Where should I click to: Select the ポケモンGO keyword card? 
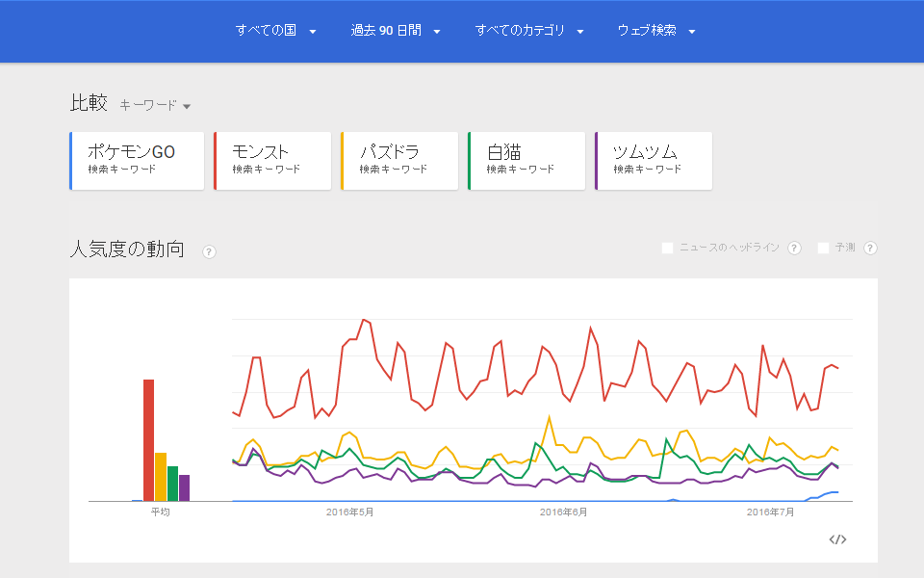[137, 161]
